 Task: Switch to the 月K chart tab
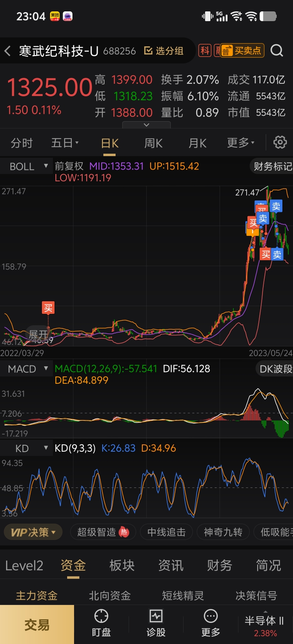pos(197,143)
